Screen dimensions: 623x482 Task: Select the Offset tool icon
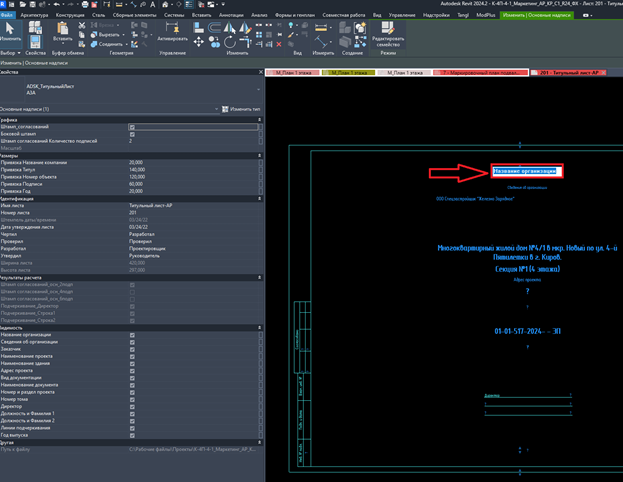pos(214,27)
